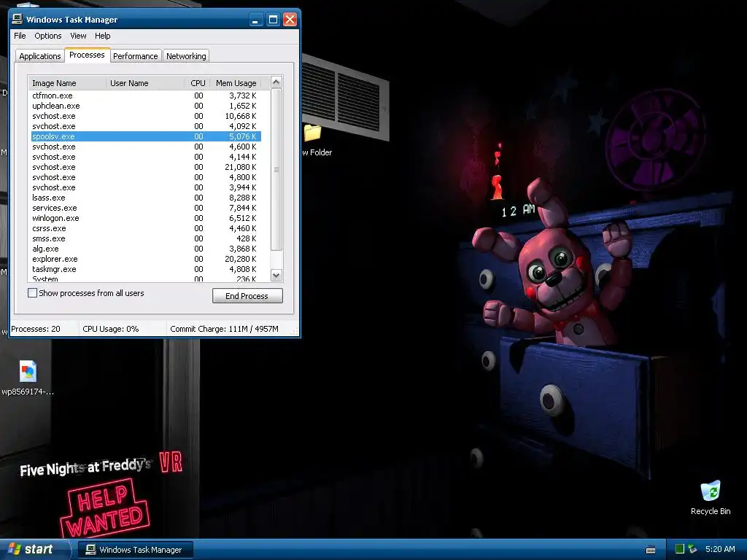Open the File menu

coord(20,36)
